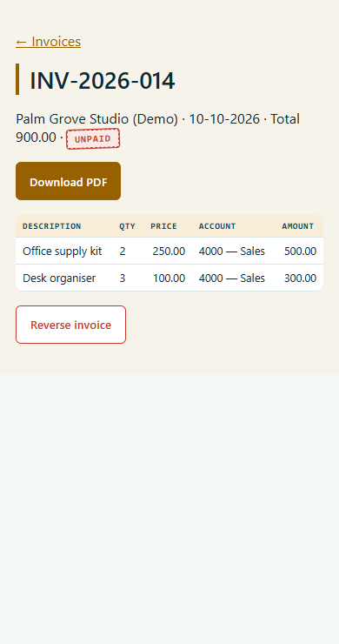Click the 100.00 price cell
339x644 pixels.
click(x=169, y=278)
